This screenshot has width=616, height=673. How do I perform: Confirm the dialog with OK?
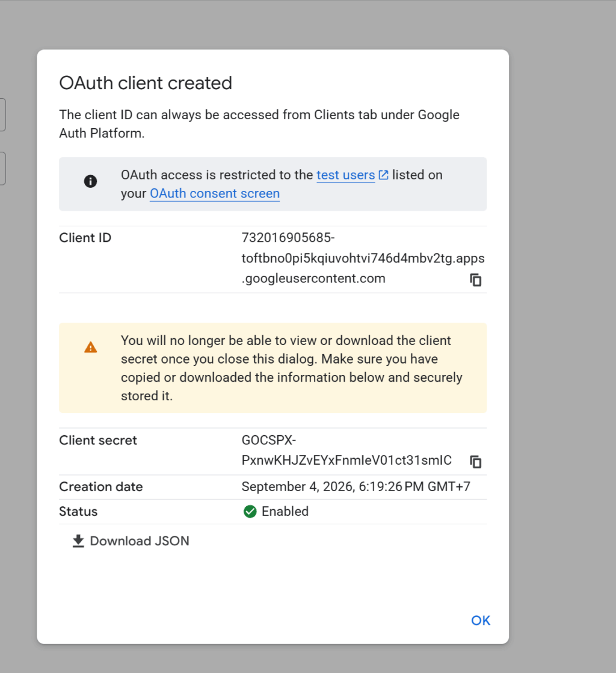481,620
